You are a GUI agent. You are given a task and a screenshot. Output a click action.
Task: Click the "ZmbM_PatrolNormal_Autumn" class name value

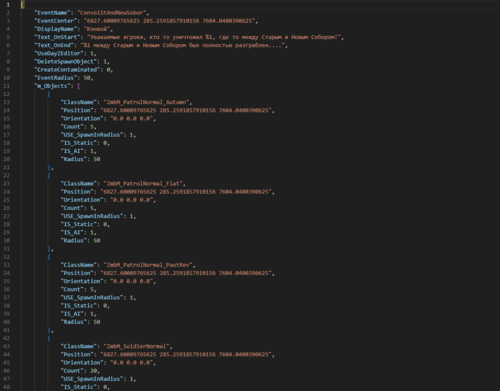[146, 102]
